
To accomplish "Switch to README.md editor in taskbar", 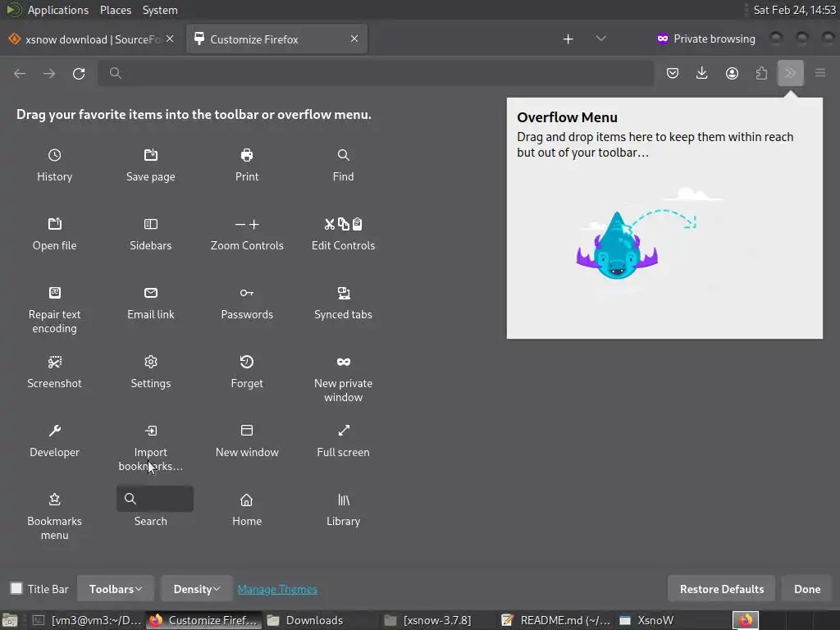I will click(x=557, y=620).
